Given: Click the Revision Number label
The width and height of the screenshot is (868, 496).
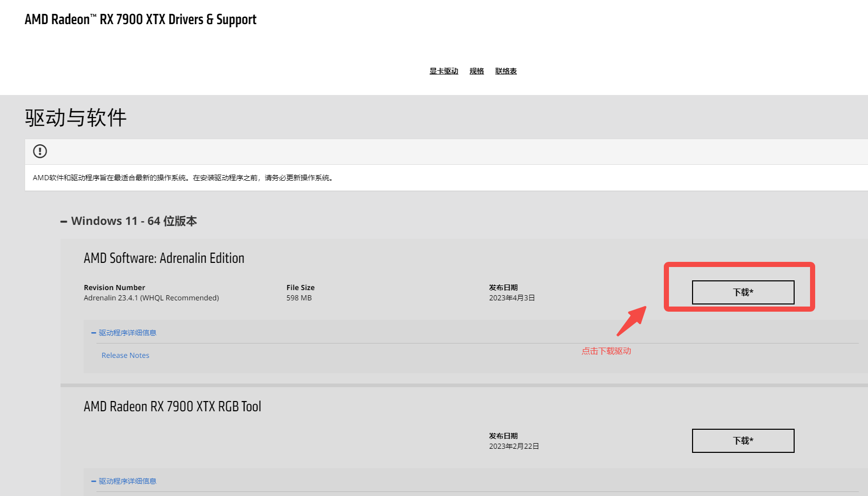Looking at the screenshot, I should (x=114, y=288).
